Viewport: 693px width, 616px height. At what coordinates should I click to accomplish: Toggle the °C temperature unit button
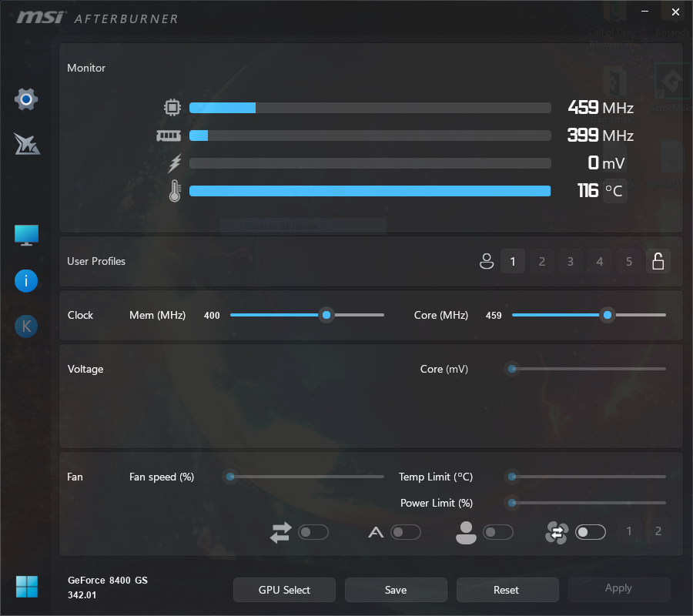pos(614,191)
